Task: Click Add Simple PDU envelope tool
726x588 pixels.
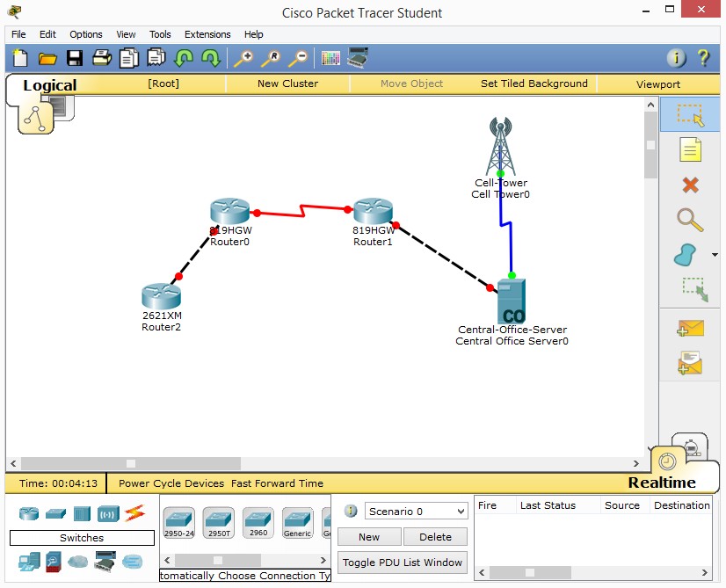Action: (690, 326)
